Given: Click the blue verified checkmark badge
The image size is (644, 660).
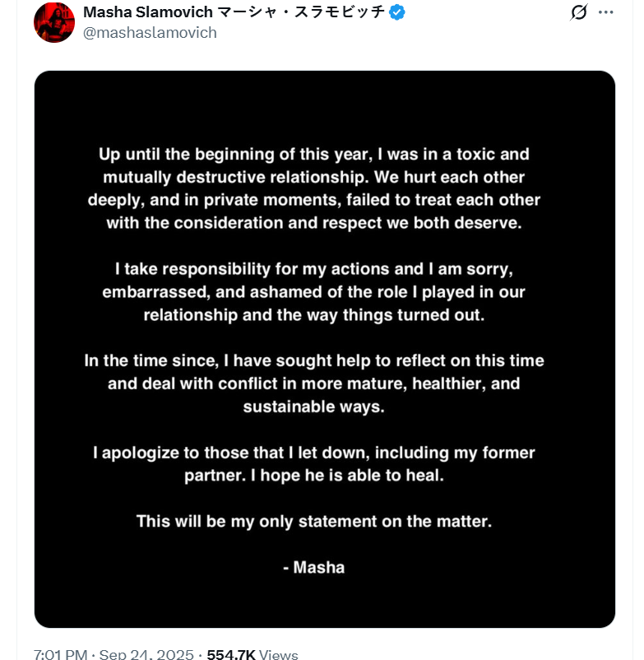Looking at the screenshot, I should tap(398, 12).
